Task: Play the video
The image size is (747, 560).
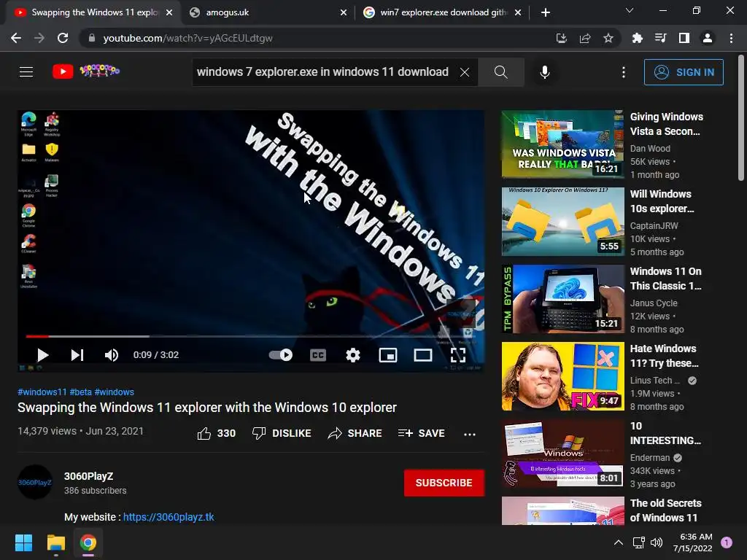Action: pyautogui.click(x=43, y=355)
